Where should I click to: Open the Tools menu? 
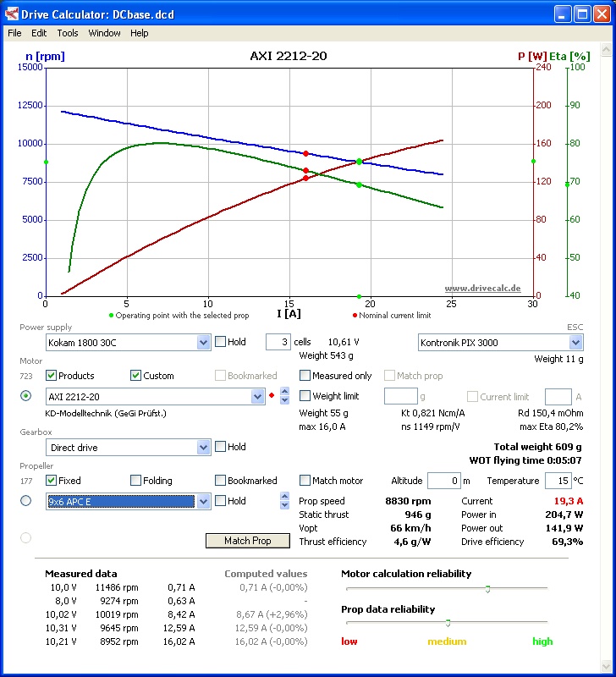[x=68, y=33]
